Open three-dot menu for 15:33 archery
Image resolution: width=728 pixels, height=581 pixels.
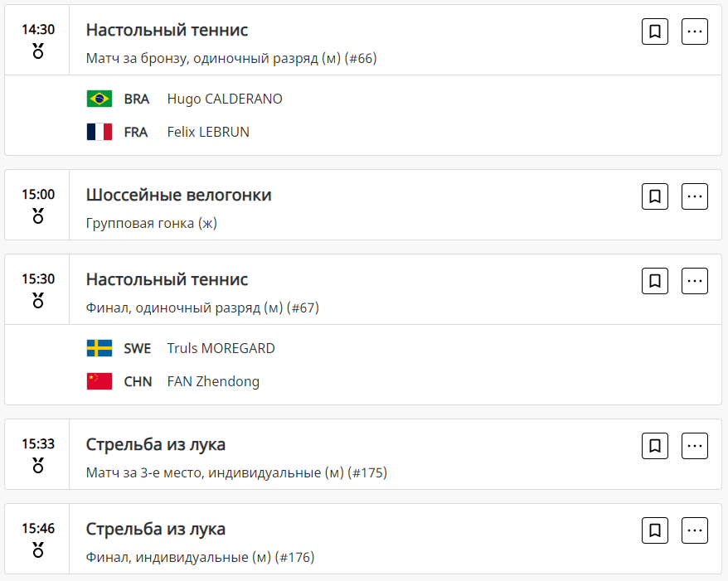pyautogui.click(x=695, y=446)
